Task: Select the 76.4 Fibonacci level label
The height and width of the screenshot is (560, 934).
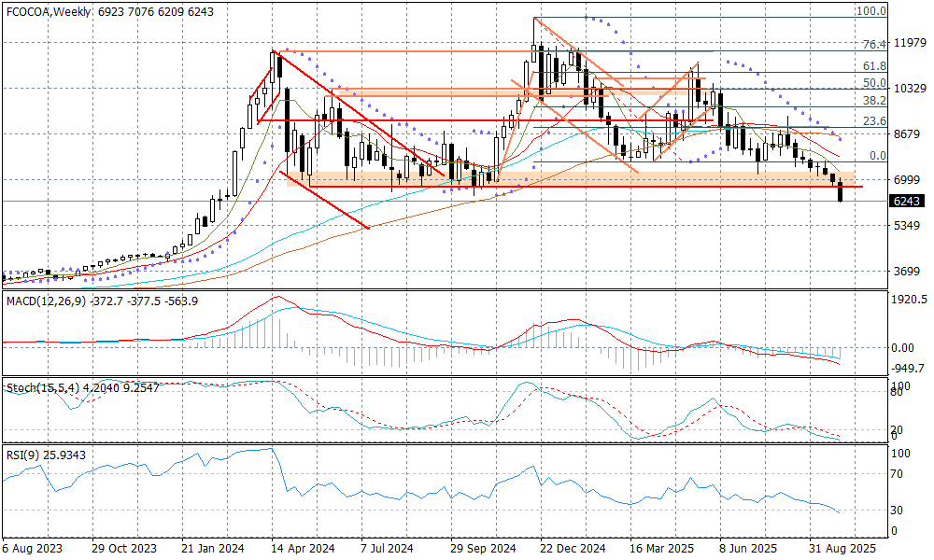Action: (873, 45)
